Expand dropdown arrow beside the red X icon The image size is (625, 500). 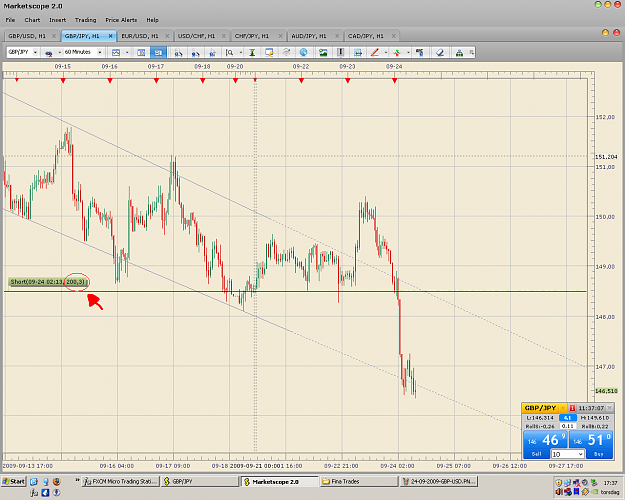pyautogui.click(x=59, y=52)
